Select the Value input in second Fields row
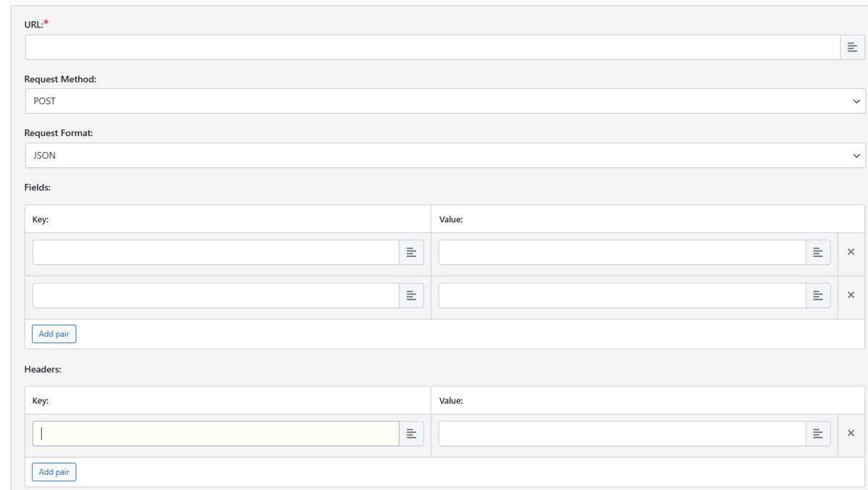The width and height of the screenshot is (868, 490). click(x=623, y=295)
